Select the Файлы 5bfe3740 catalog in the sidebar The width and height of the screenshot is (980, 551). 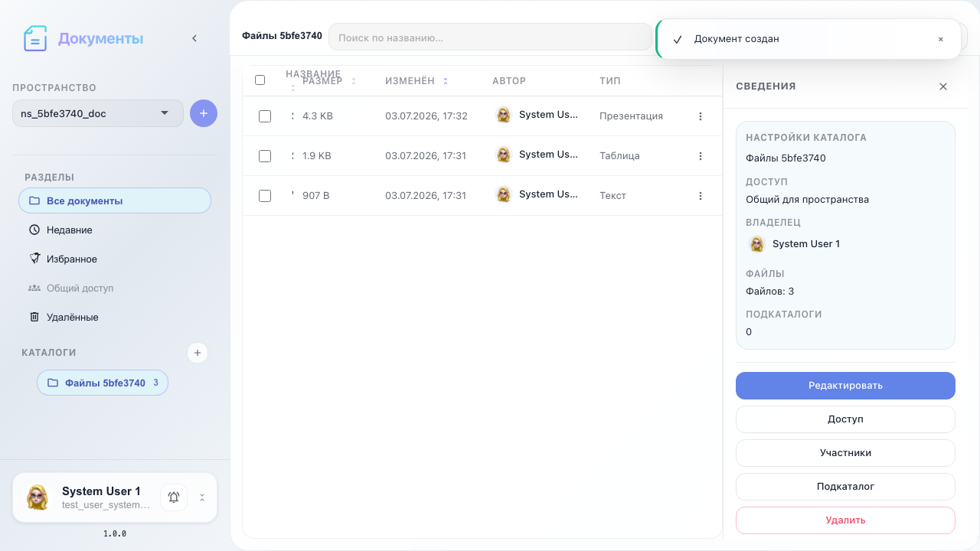coord(103,383)
